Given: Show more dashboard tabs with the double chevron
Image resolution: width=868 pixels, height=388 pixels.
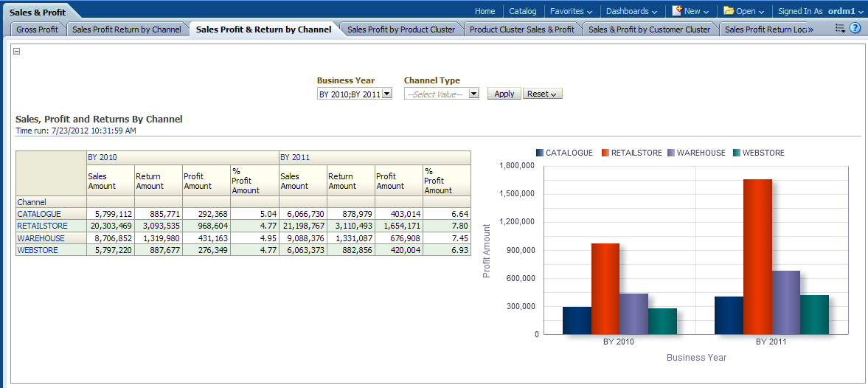Looking at the screenshot, I should 810,30.
